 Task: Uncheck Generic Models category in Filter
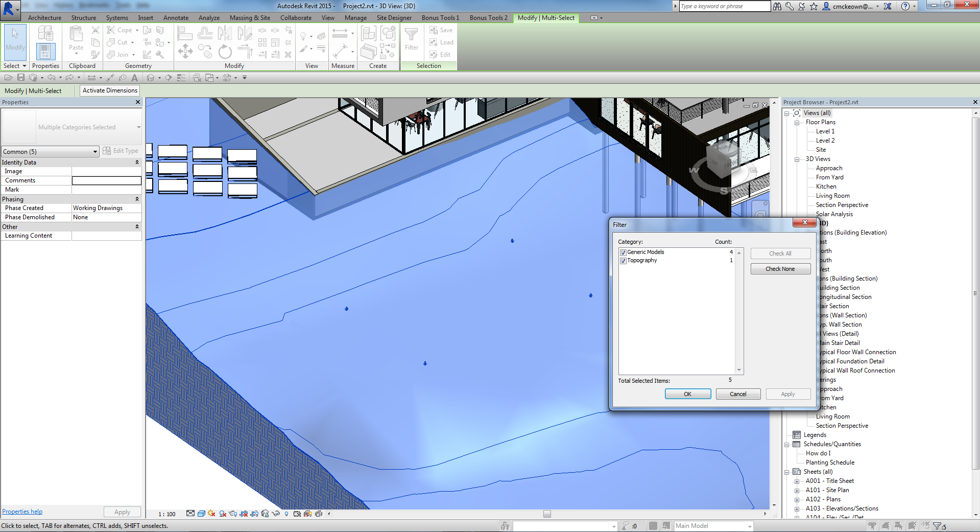(x=623, y=252)
